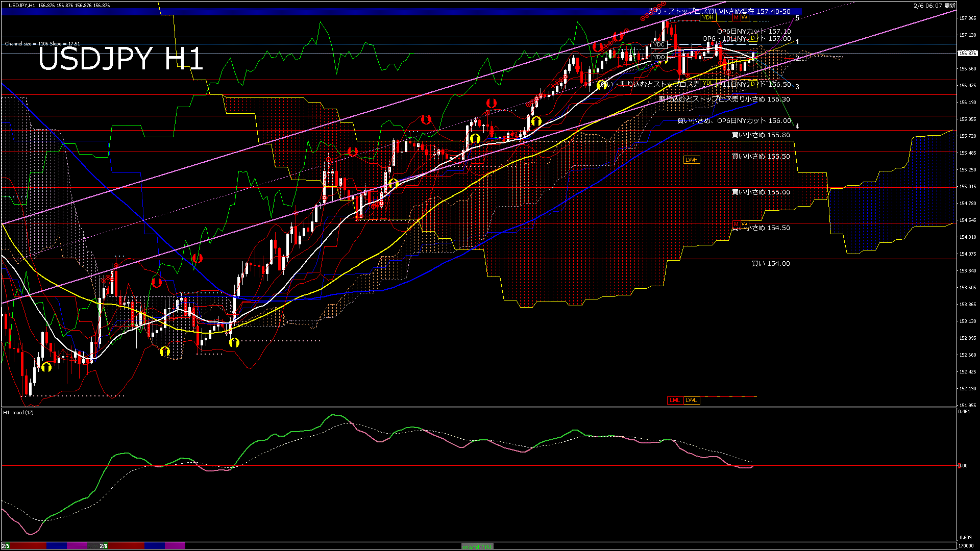This screenshot has width=980, height=551.
Task: Click the orange LWH label
Action: [692, 160]
